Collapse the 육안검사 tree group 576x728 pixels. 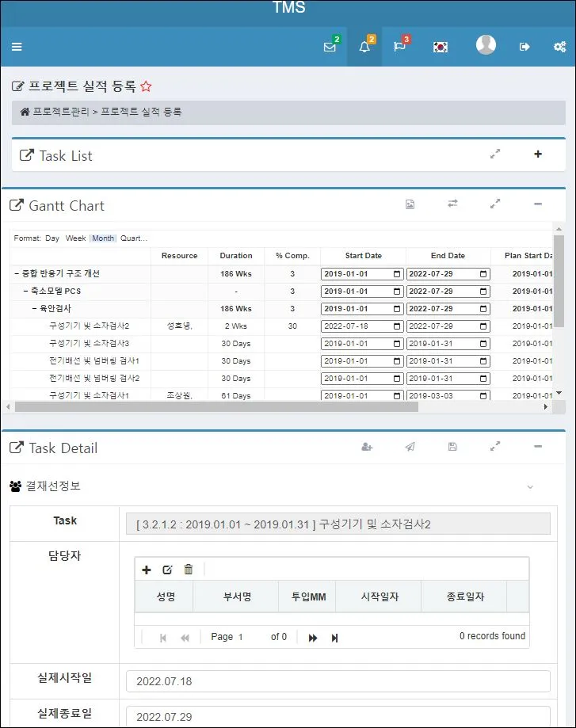34,309
